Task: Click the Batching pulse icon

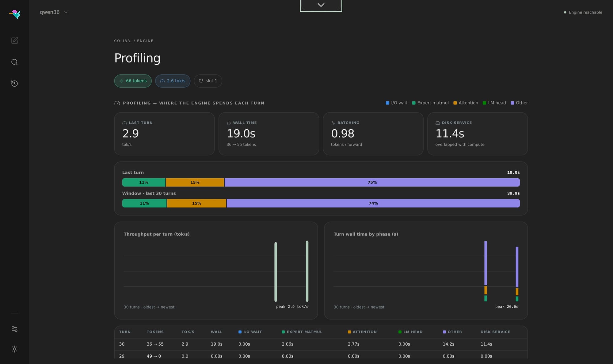Action: tap(333, 123)
